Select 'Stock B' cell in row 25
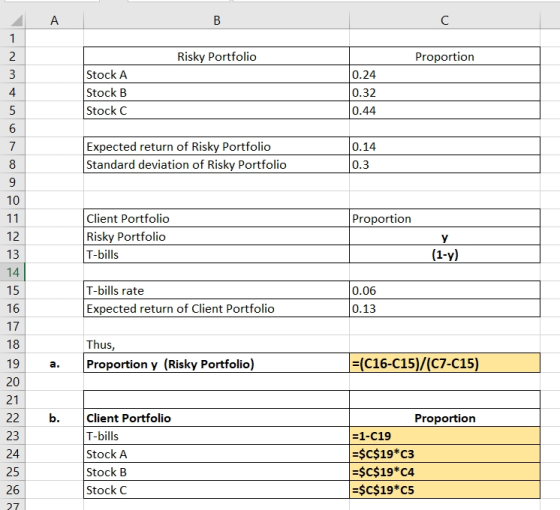Image resolution: width=560 pixels, height=510 pixels. click(216, 471)
